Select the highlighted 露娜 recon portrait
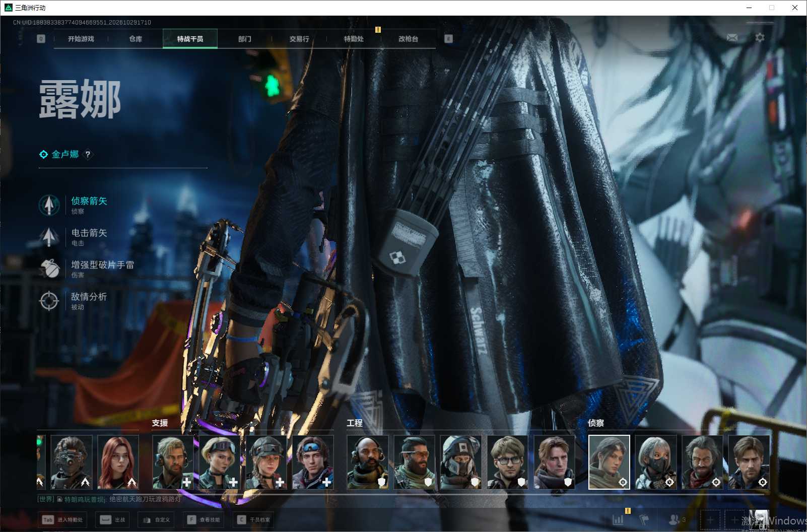The image size is (807, 532). tap(609, 462)
